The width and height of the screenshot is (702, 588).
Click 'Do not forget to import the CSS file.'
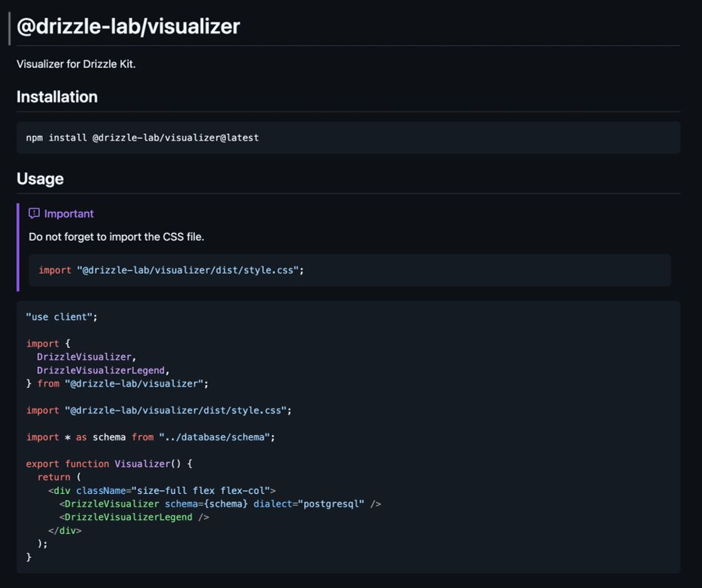[117, 236]
